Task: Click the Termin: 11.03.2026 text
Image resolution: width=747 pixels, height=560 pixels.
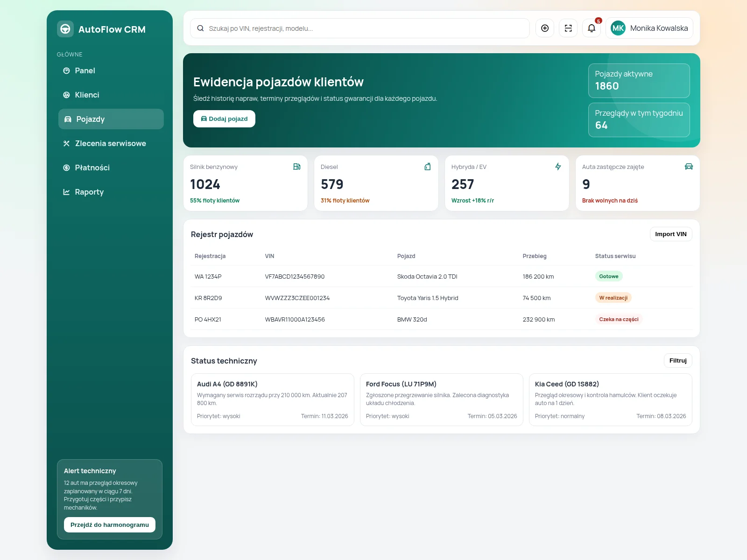Action: point(324,416)
